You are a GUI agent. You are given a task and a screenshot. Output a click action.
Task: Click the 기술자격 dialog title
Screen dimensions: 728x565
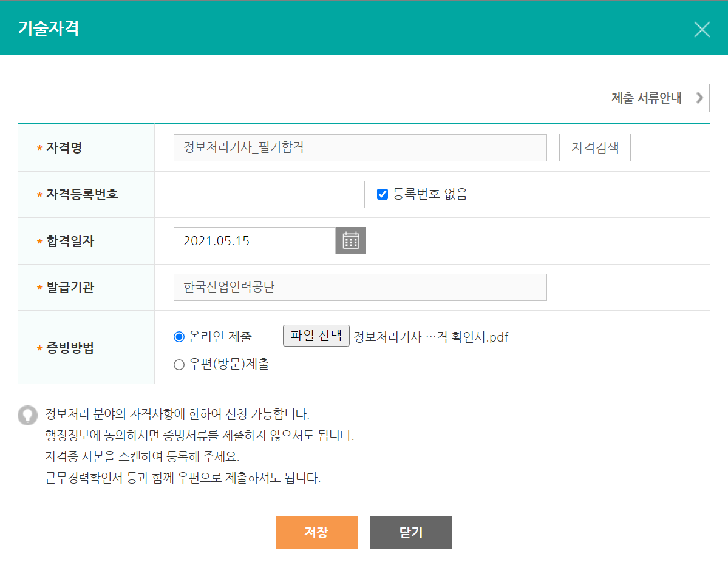(49, 29)
